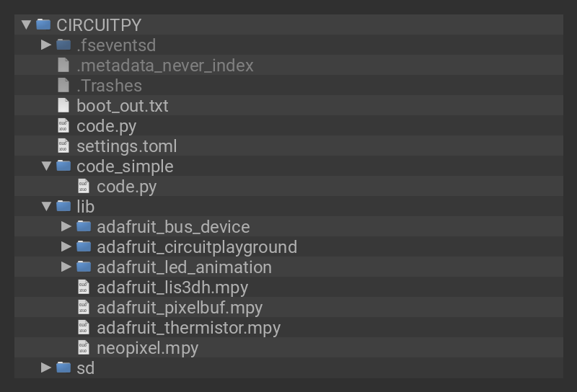Expand the adafruit_bus_device folder arrow

[66, 226]
